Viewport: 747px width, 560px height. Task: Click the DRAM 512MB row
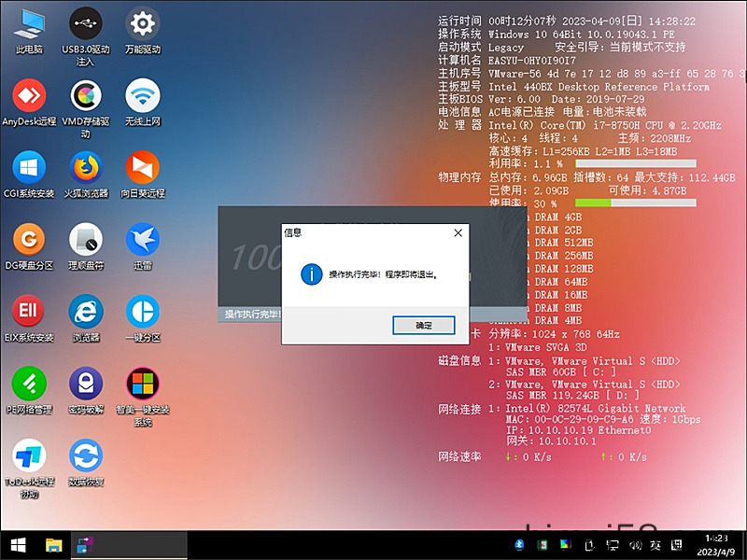click(563, 243)
